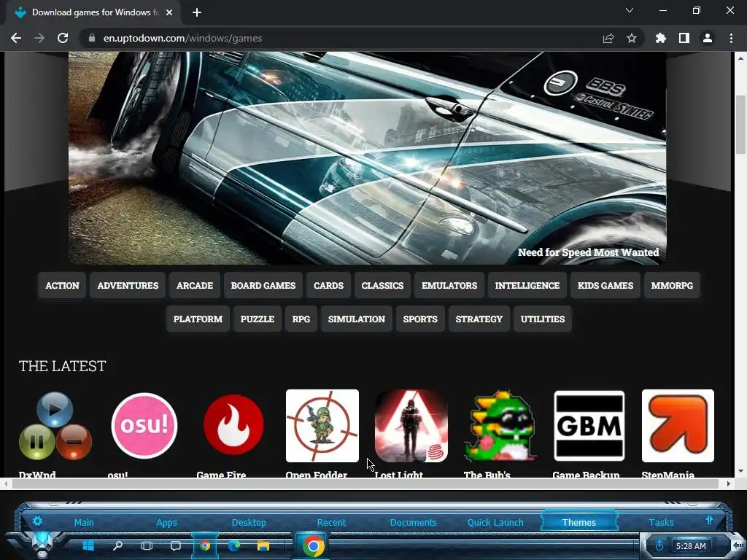Screen dimensions: 747x560
Task: Click the 5:28 AM clock
Action: click(691, 546)
